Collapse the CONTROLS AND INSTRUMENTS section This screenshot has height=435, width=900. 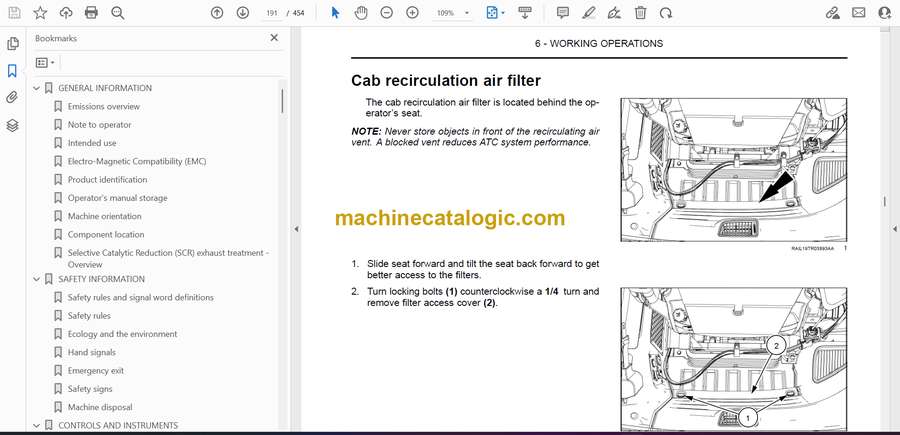point(37,425)
